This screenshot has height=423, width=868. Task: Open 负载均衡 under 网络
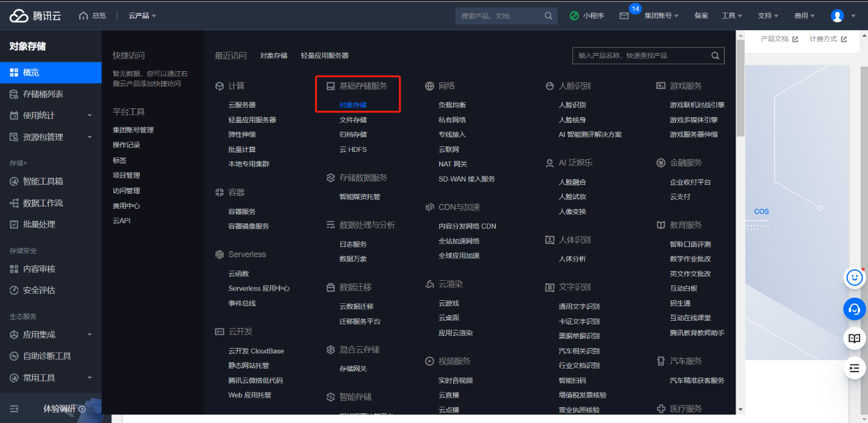[x=452, y=105]
